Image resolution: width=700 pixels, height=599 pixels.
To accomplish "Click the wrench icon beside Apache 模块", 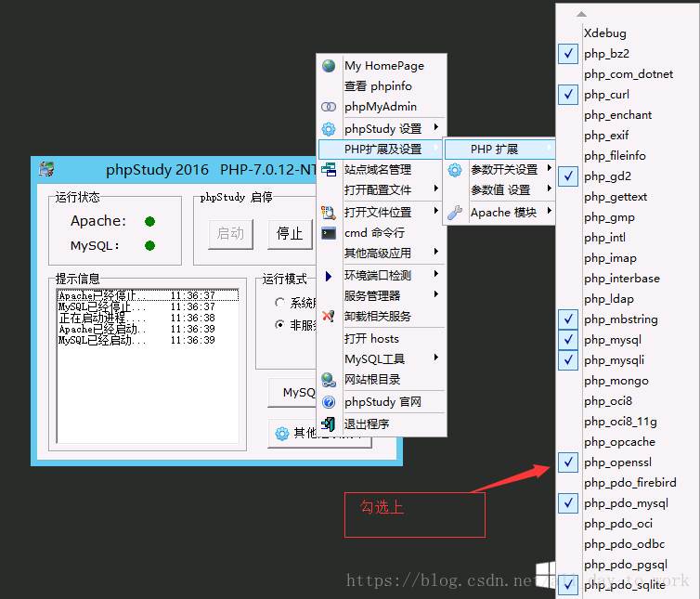I will 455,213.
